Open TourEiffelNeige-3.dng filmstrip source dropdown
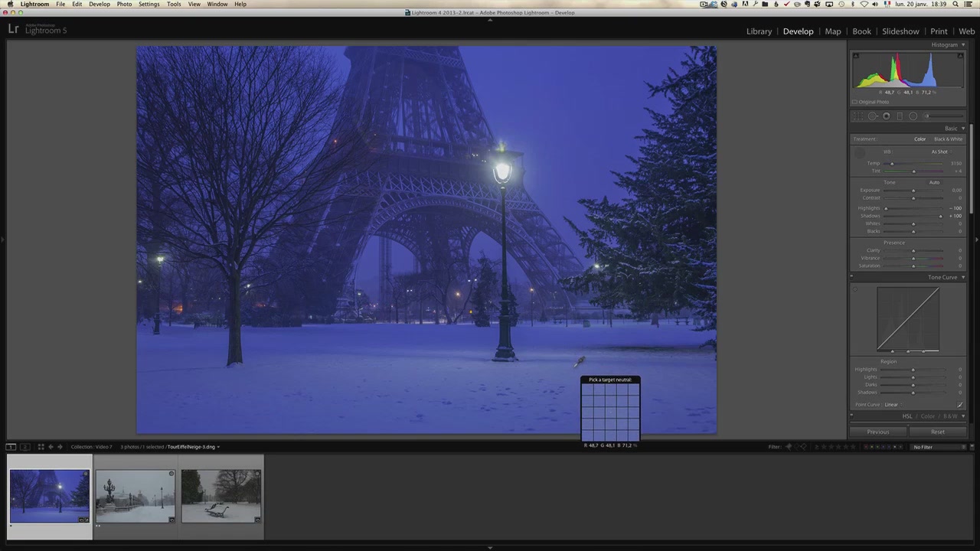Viewport: 980px width, 551px height. pyautogui.click(x=194, y=447)
